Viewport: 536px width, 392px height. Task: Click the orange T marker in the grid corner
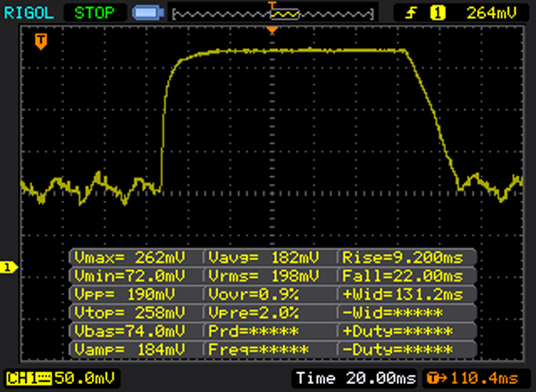[41, 42]
